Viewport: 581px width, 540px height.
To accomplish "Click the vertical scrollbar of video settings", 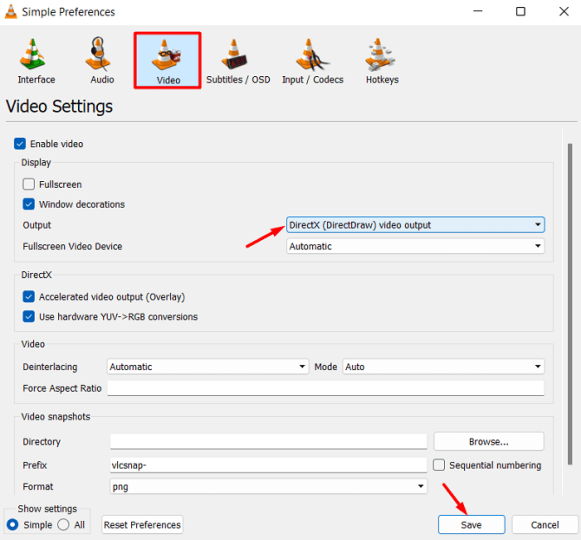I will click(x=570, y=304).
